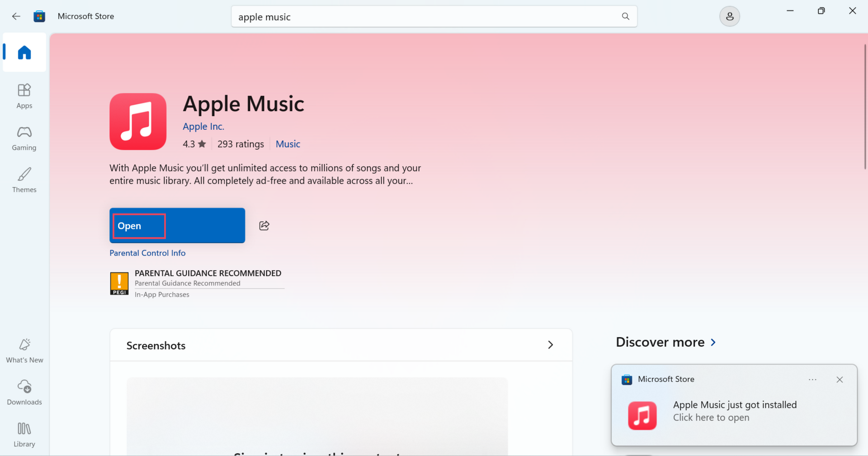Open the Apps section

click(24, 96)
